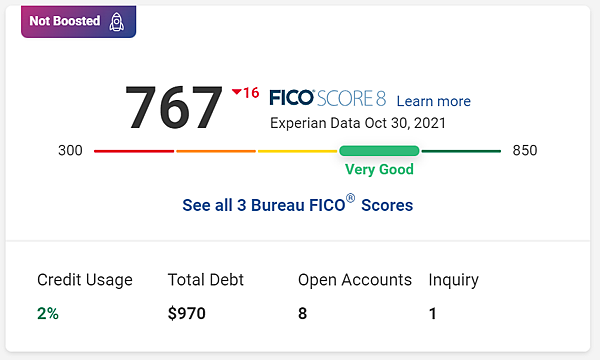Screen dimensions: 600x360
Task: Open See all 3 Bureau FICO Scores
Action: coord(298,204)
